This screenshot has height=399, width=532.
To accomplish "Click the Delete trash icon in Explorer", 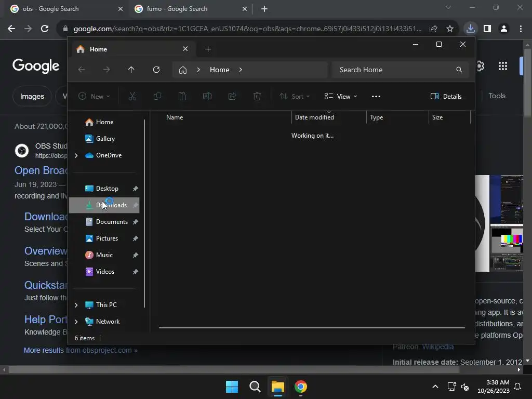I will (257, 96).
